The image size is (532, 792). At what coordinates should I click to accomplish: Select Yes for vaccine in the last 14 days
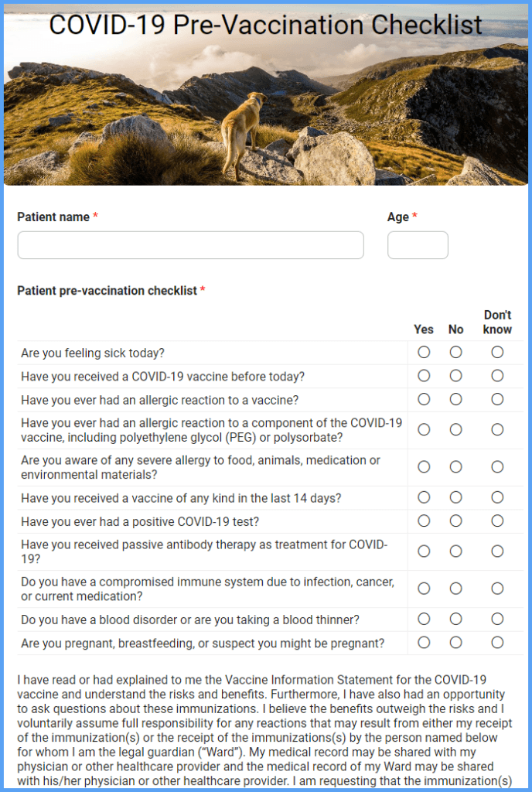tap(424, 497)
